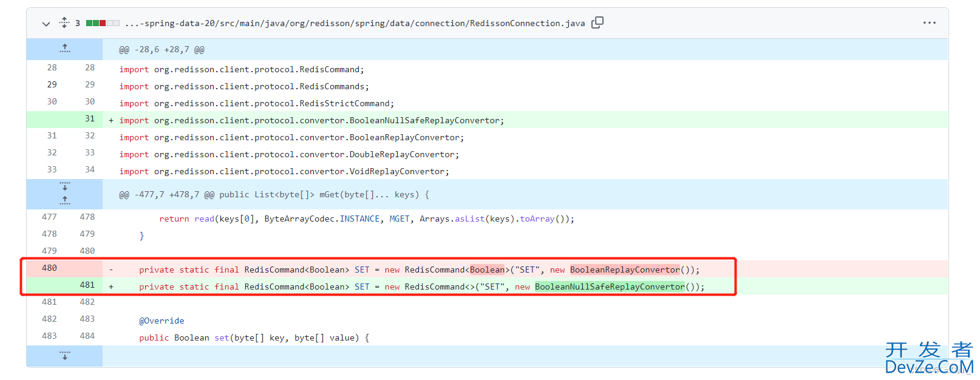This screenshot has height=380, width=980.
Task: Select added line number 481
Action: (87, 285)
